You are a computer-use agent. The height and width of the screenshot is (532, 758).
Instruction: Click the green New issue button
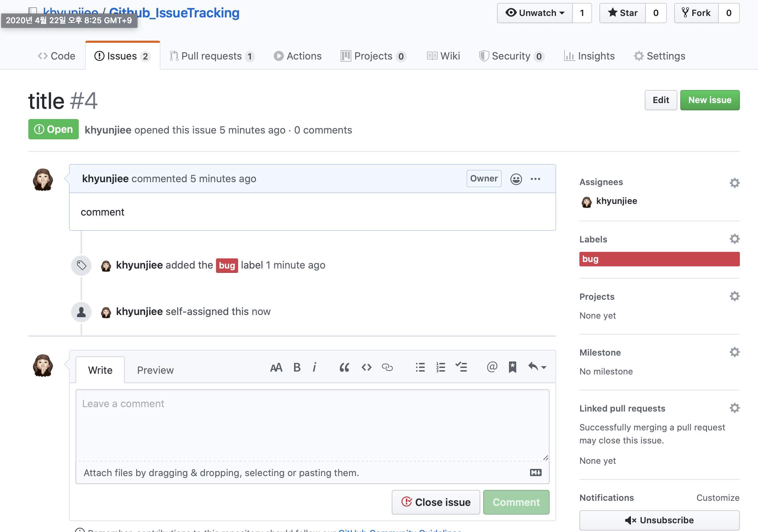[709, 100]
